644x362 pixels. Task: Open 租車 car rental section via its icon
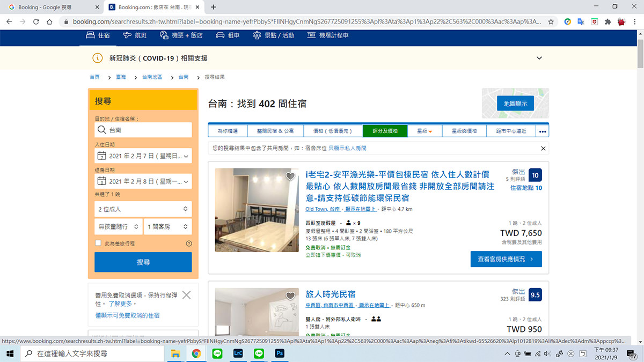[219, 35]
